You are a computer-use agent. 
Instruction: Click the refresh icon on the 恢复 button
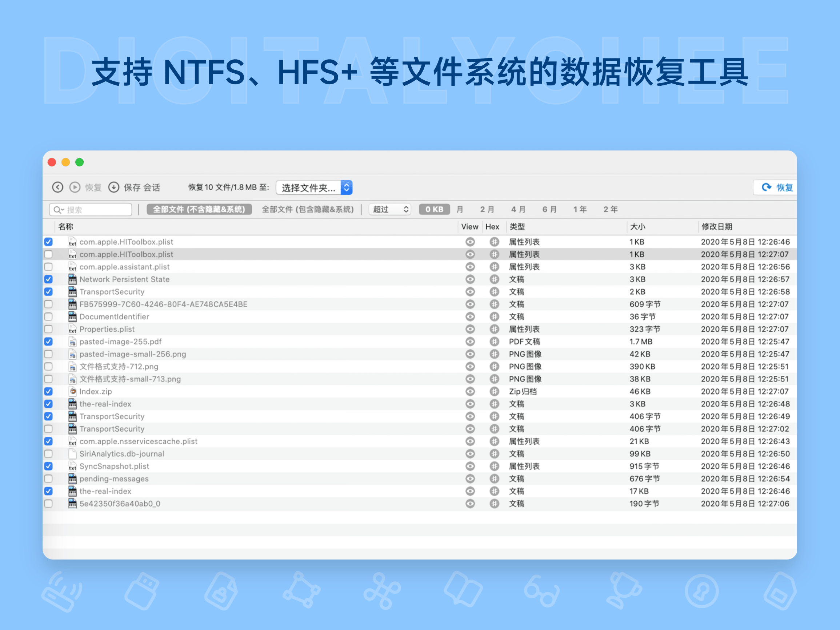[766, 187]
